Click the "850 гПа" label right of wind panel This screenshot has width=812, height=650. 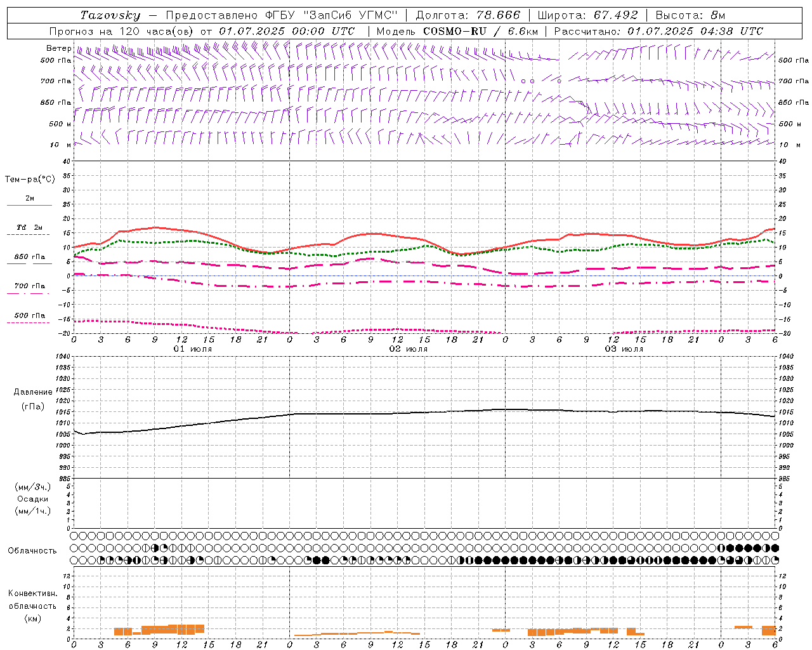[x=794, y=102]
